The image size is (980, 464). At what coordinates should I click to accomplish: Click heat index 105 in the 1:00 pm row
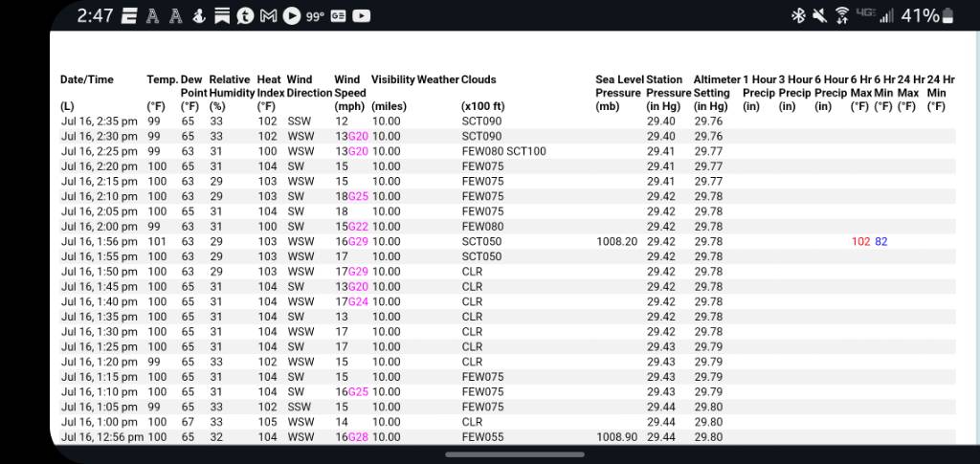[268, 422]
